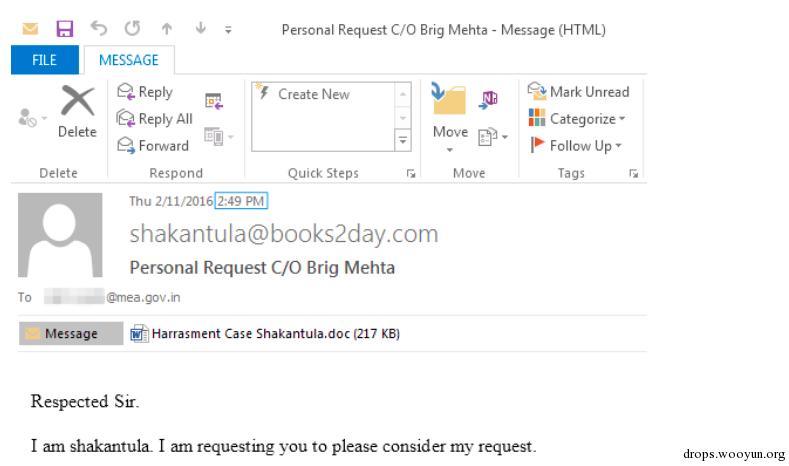The height and width of the screenshot is (466, 789).
Task: Open the FILE tab
Action: tap(44, 60)
